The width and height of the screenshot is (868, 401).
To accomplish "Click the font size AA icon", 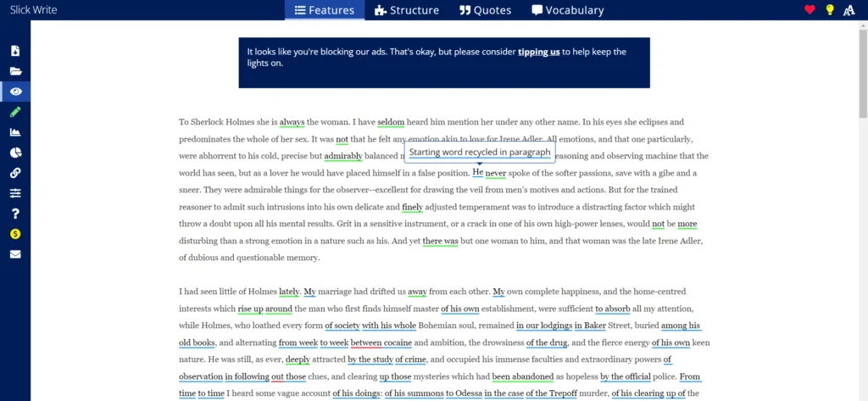I will pos(850,10).
